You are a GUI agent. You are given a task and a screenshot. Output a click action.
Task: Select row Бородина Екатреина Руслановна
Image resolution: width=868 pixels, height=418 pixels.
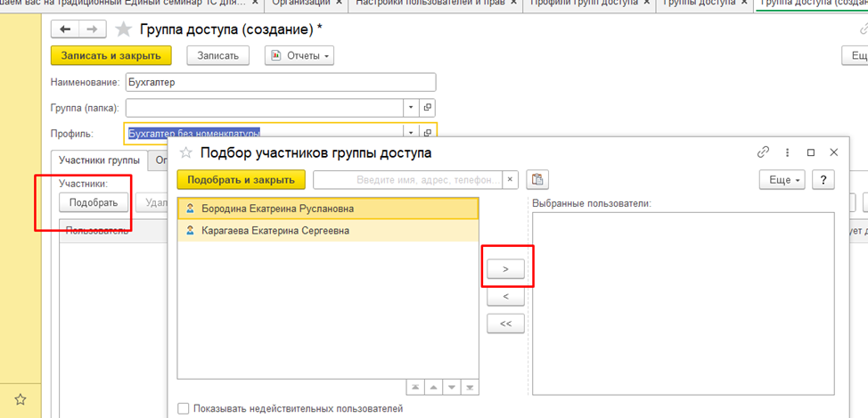[x=328, y=209]
